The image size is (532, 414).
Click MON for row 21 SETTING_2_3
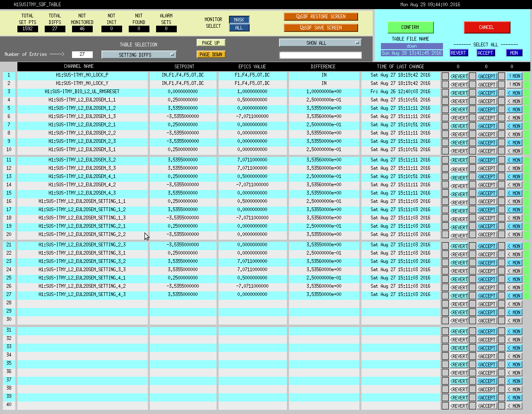click(x=514, y=246)
